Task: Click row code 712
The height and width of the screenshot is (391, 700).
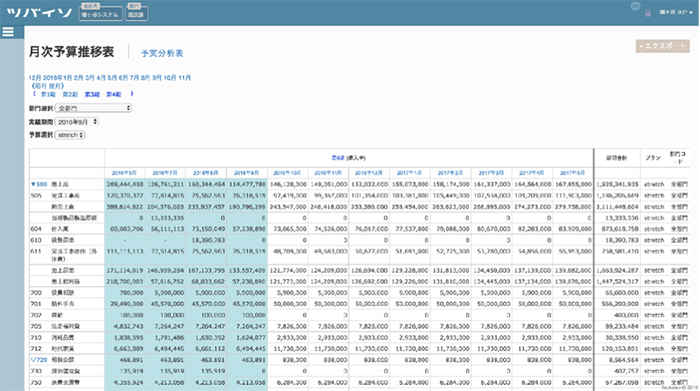Action: tap(36, 349)
